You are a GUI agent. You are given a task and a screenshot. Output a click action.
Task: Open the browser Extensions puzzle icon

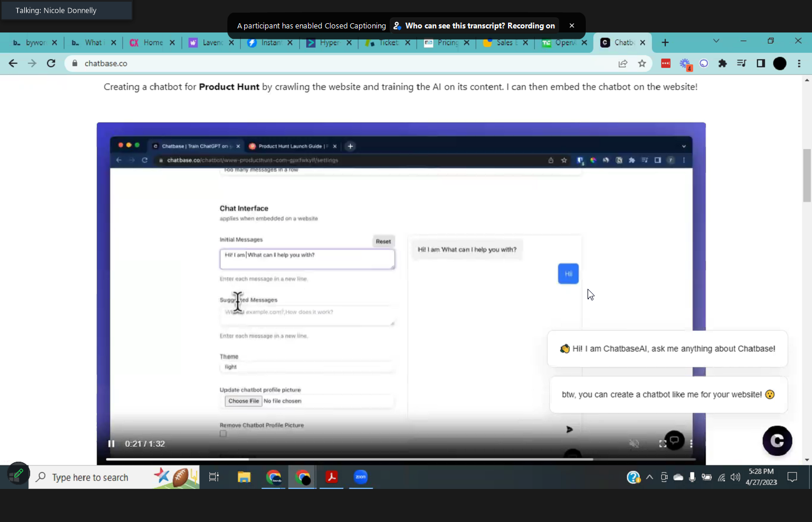point(723,64)
